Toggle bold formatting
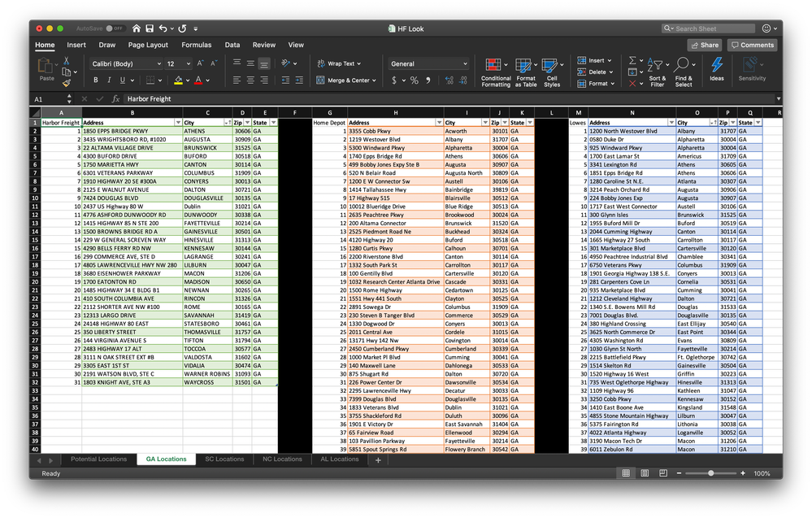812x518 pixels. coord(95,80)
